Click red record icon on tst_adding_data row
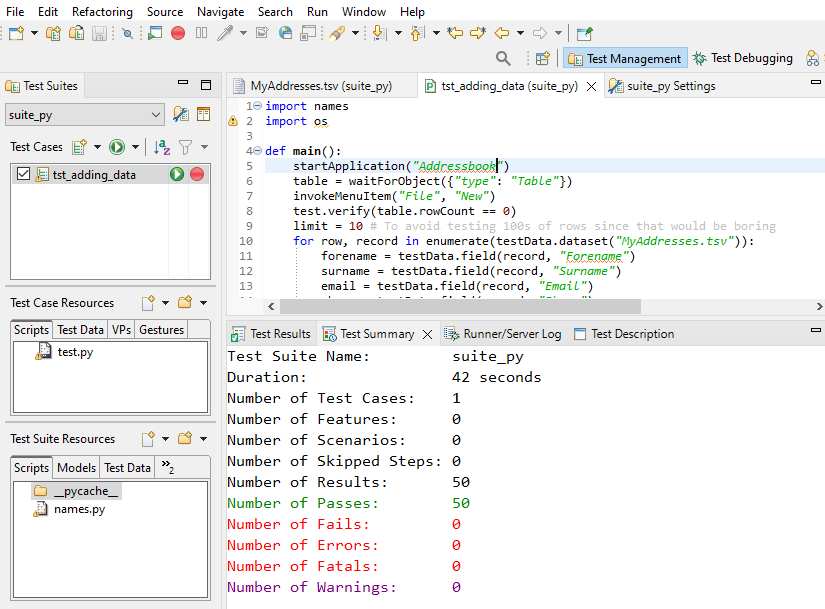Screen dimensions: 825x609 (197, 175)
